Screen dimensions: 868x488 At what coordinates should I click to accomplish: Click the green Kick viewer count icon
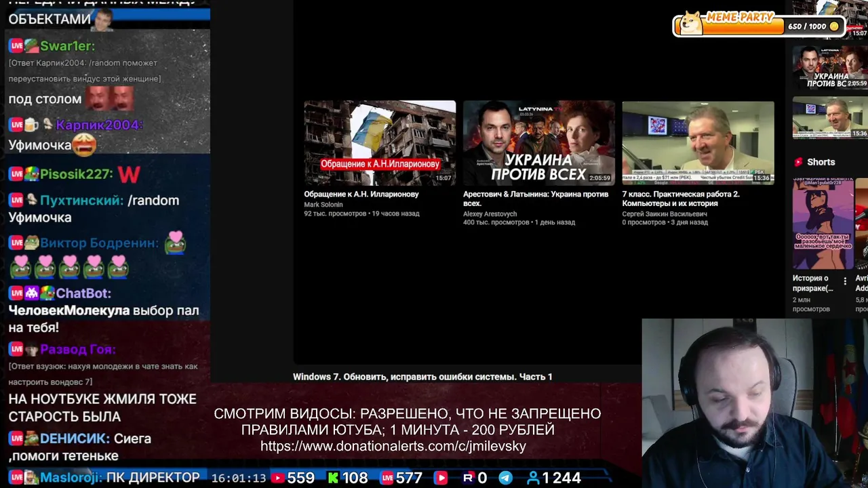pyautogui.click(x=333, y=478)
